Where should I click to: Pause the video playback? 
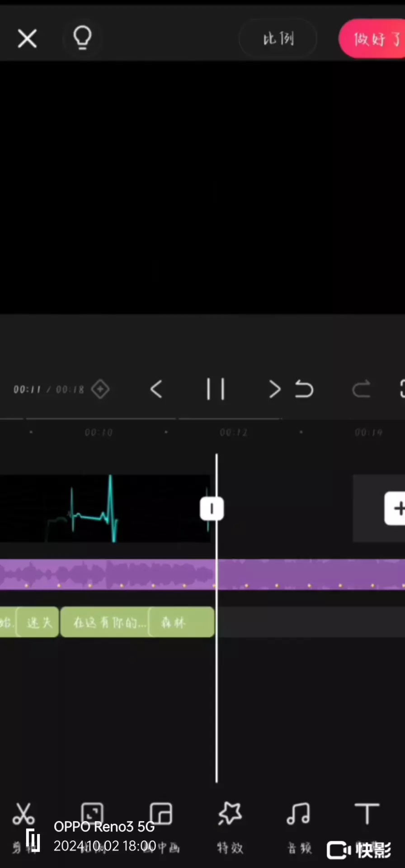click(x=216, y=389)
